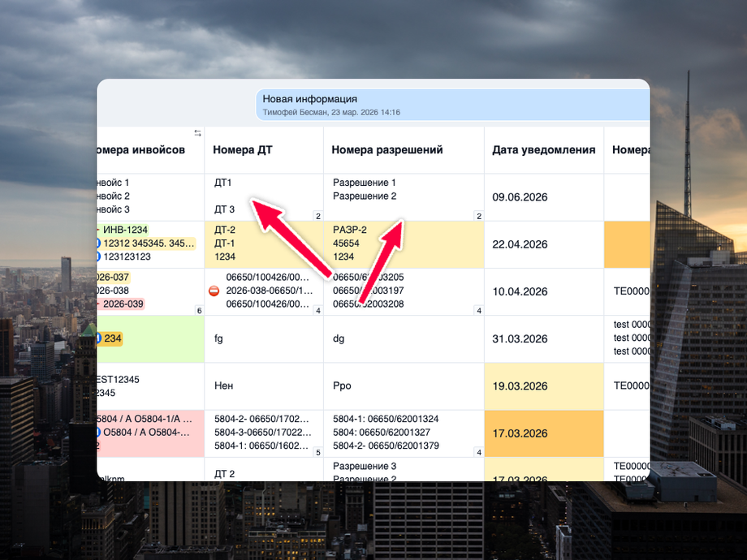This screenshot has width=747, height=560.
Task: Click date 09.06.2026
Action: tap(520, 197)
